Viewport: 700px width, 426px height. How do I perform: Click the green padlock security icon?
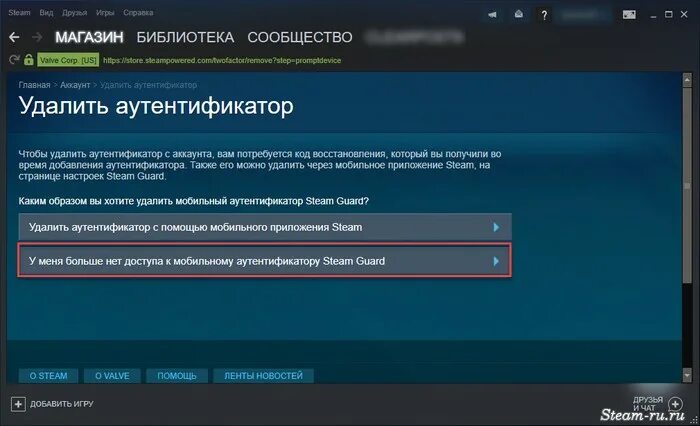coord(29,59)
